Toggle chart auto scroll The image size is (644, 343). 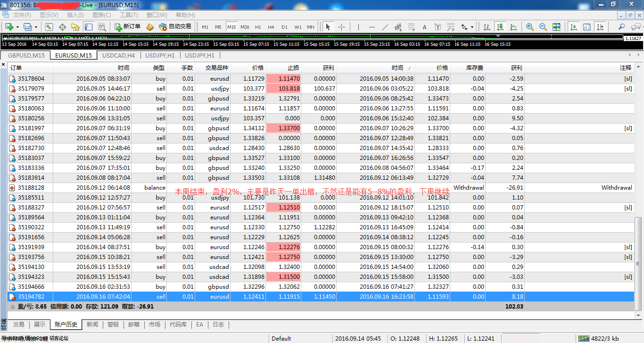(x=573, y=27)
